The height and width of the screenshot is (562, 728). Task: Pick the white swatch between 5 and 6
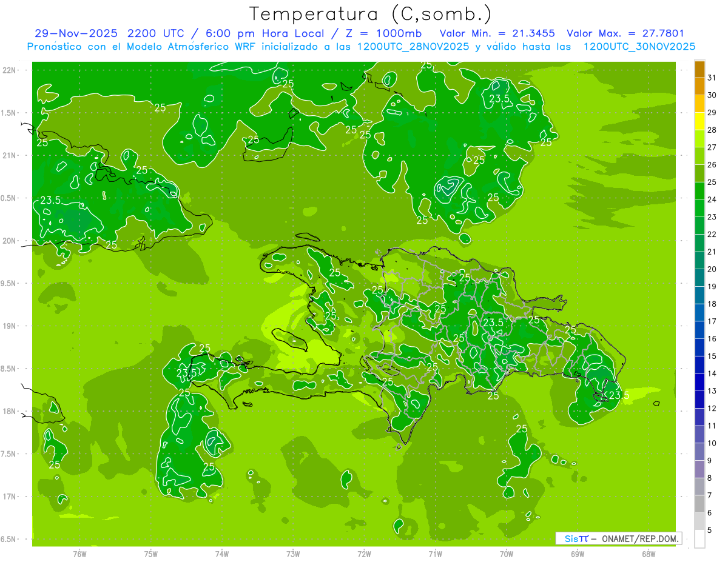(699, 521)
